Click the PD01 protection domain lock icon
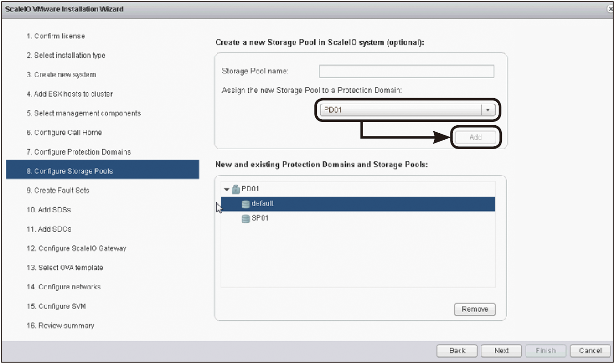This screenshot has width=615, height=364. pos(236,189)
